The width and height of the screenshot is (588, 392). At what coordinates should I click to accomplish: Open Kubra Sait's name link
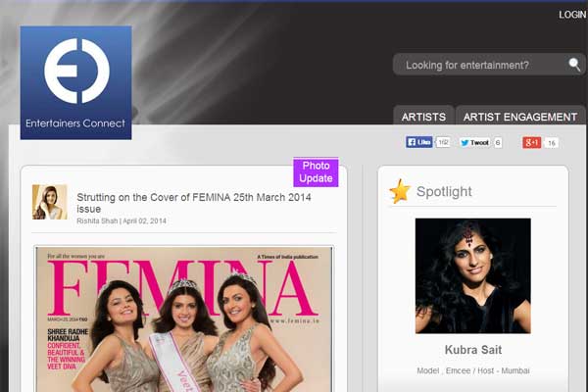(x=472, y=349)
